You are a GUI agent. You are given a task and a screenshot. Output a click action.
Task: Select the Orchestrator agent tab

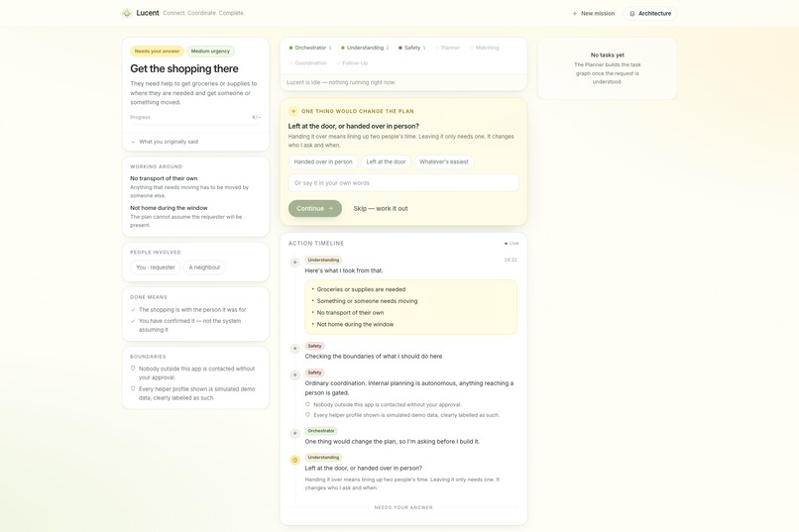pyautogui.click(x=310, y=48)
